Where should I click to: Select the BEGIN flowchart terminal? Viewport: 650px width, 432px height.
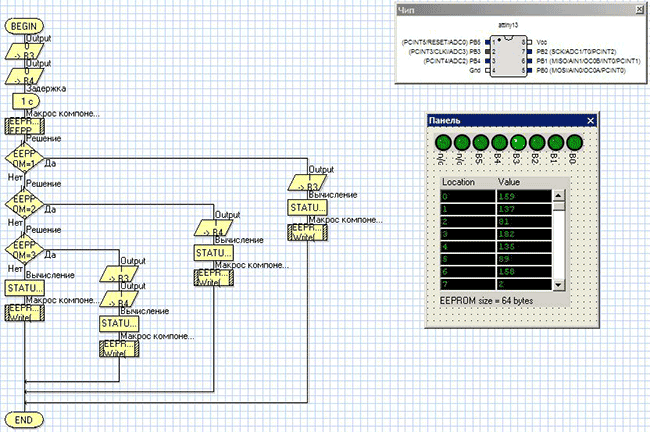tap(24, 26)
